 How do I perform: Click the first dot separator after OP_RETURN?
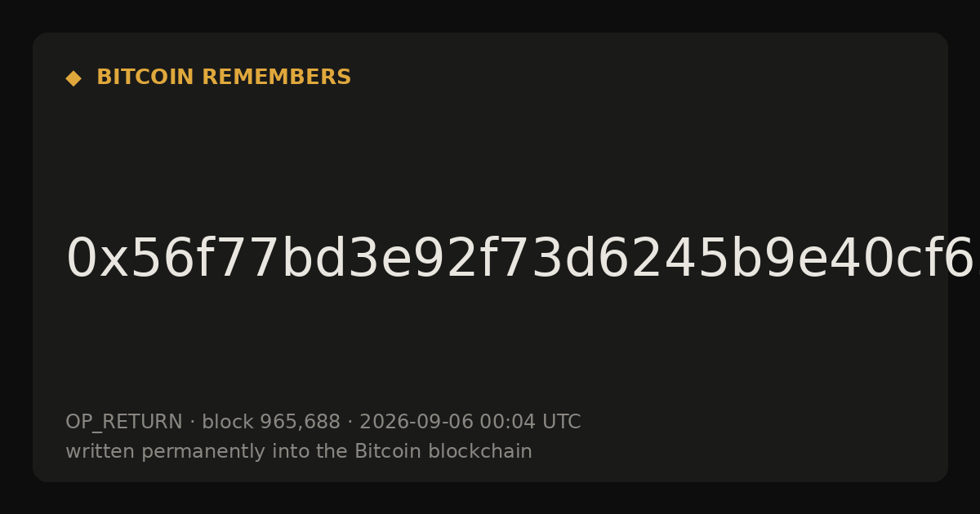(x=192, y=423)
